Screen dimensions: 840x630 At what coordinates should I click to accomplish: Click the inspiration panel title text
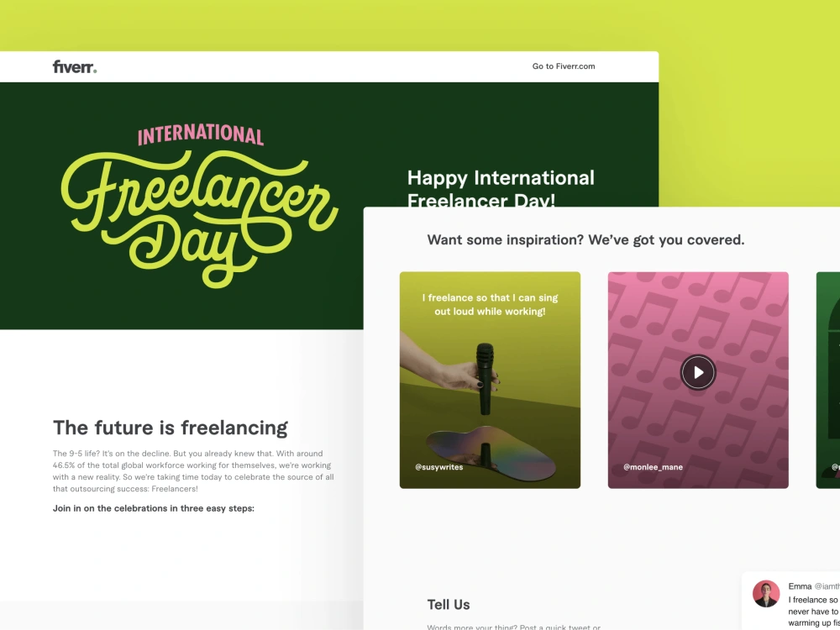[585, 239]
